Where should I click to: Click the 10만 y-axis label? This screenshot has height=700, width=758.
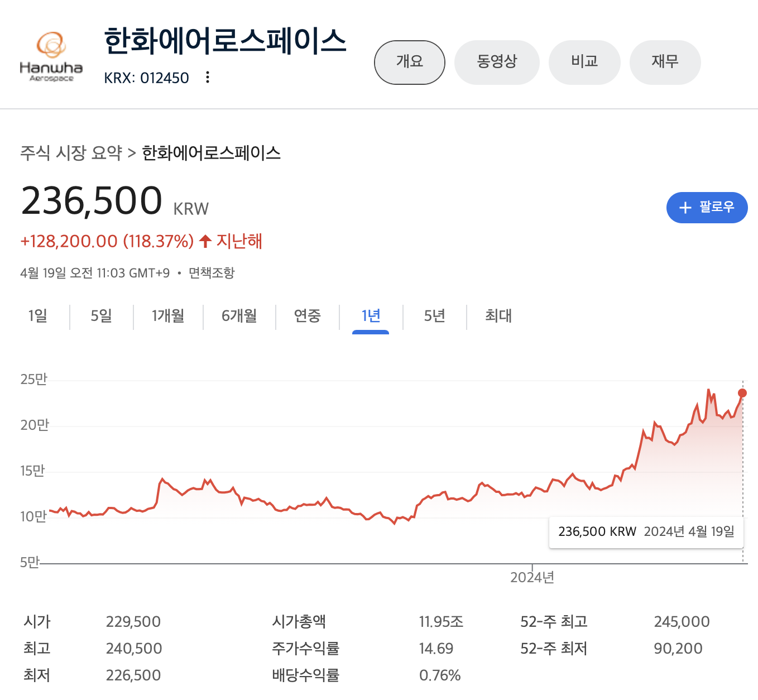33,516
